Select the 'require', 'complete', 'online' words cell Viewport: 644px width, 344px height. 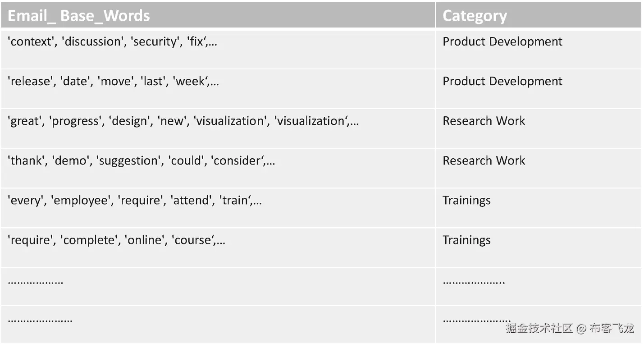(x=117, y=240)
